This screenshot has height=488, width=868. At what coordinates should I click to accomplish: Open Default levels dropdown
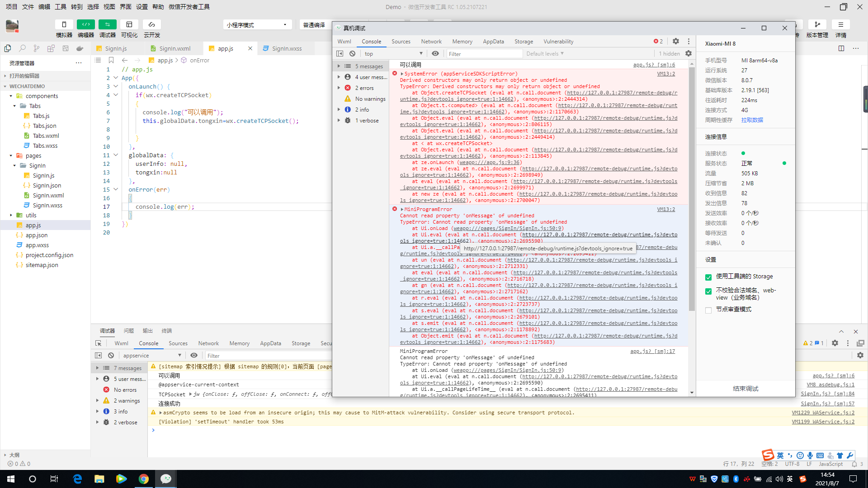tap(545, 53)
